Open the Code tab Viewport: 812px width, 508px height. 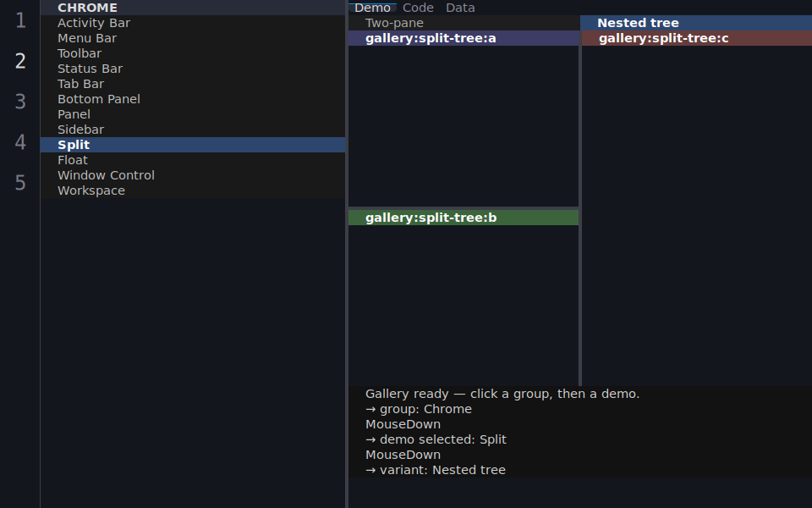click(418, 8)
